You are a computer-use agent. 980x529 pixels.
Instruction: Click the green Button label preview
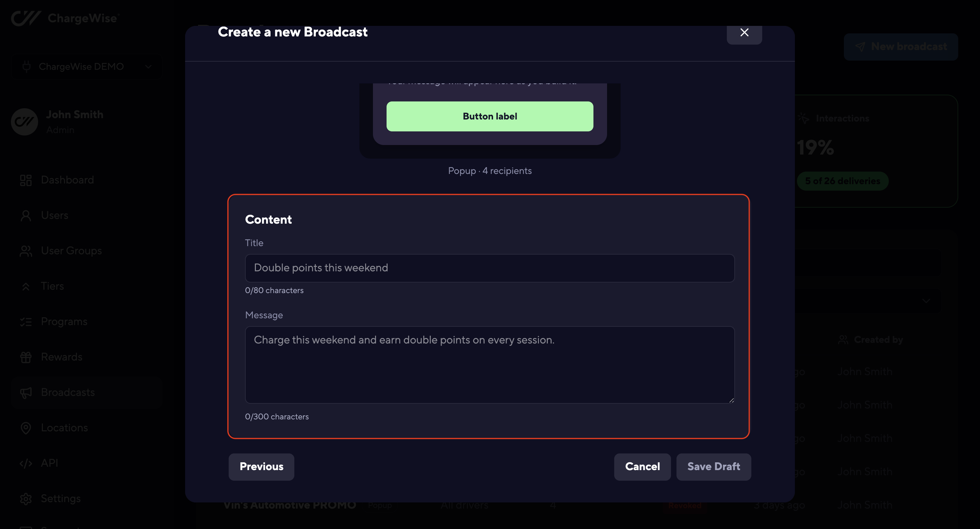pyautogui.click(x=490, y=116)
